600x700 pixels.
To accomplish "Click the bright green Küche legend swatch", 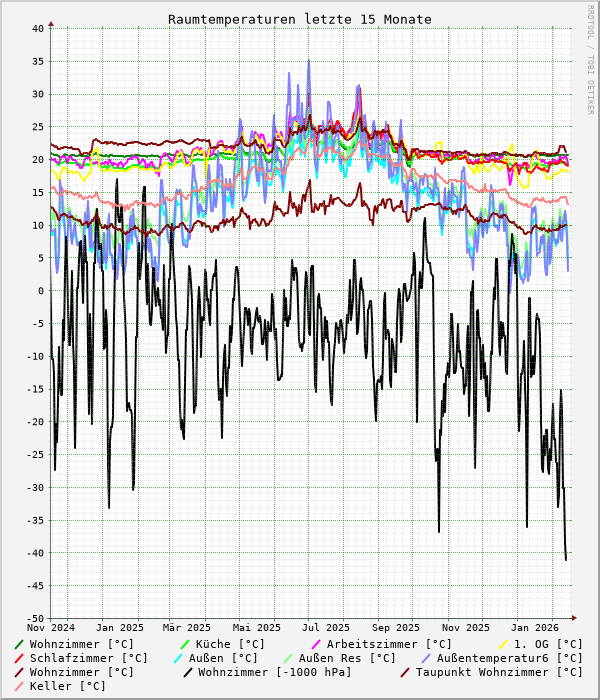I will pos(185,644).
